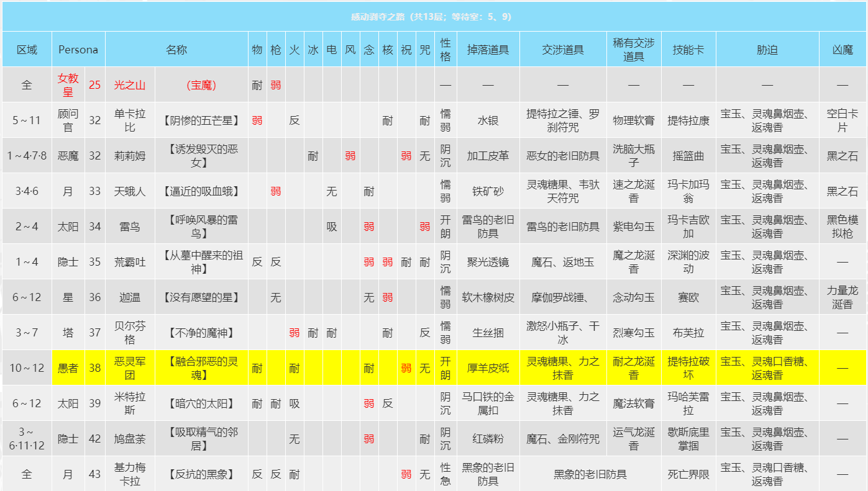Click the highlighted 恶灵军团 cell
This screenshot has height=491, width=868.
click(130, 368)
